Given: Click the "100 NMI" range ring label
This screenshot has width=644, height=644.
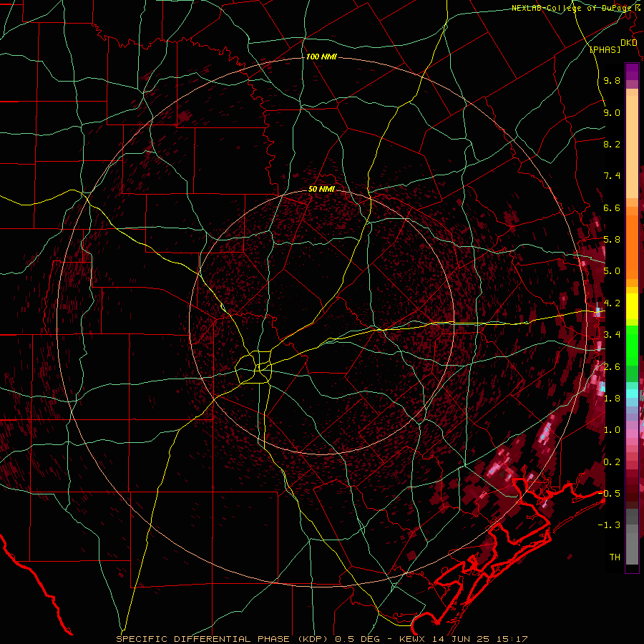Looking at the screenshot, I should pos(321,57).
